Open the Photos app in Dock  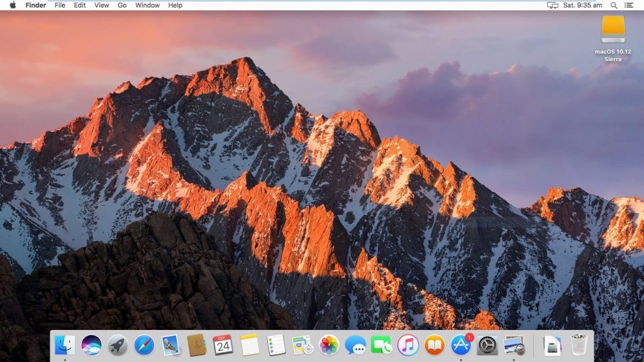tap(329, 344)
